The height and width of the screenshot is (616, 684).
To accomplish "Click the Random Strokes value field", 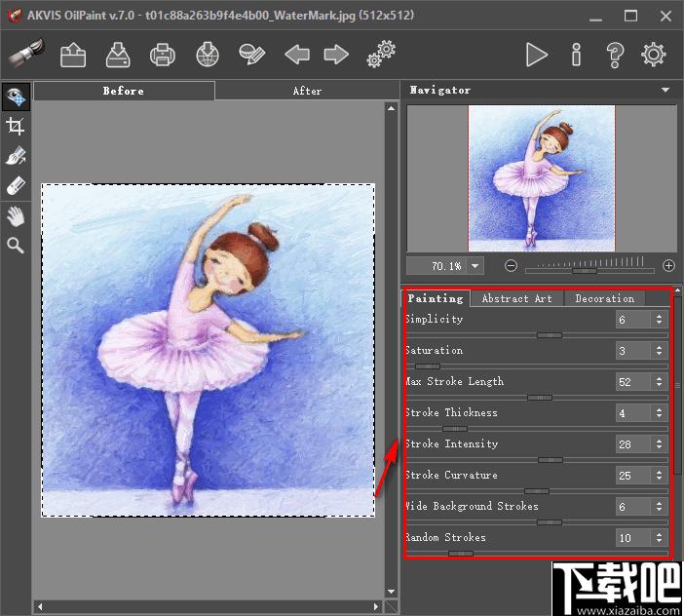I will 633,538.
